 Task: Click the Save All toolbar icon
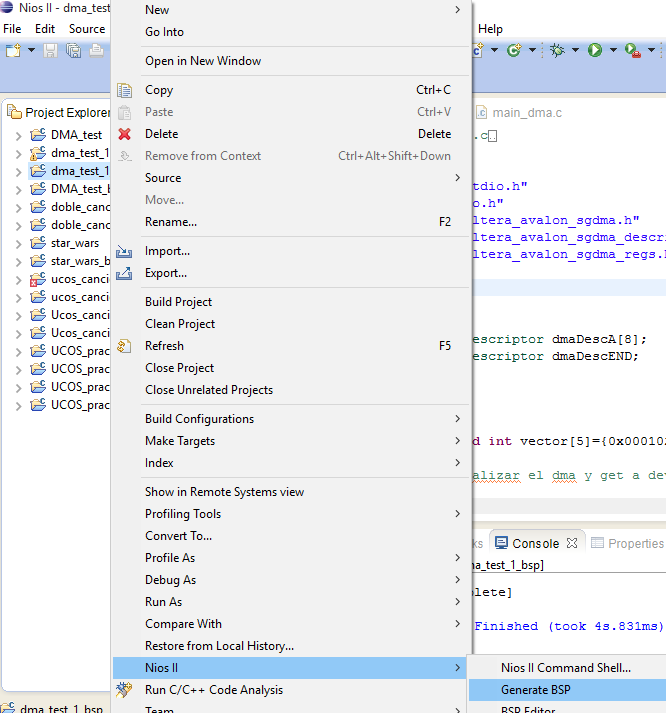point(73,50)
